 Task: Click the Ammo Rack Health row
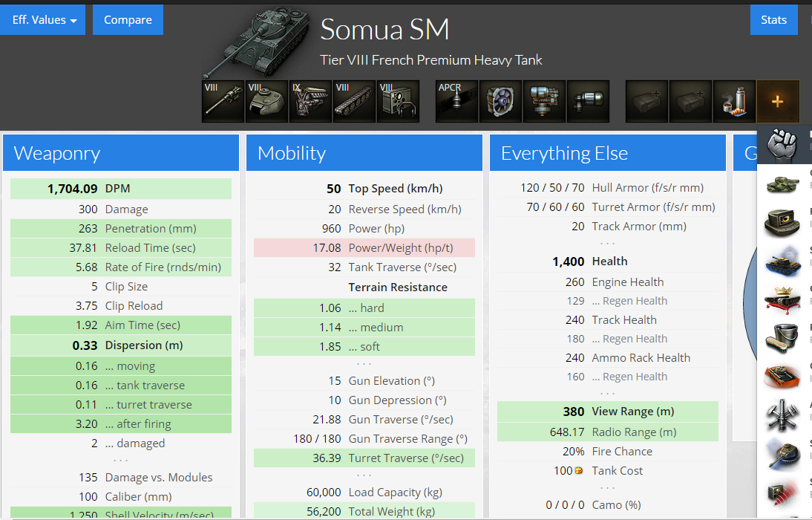(607, 358)
